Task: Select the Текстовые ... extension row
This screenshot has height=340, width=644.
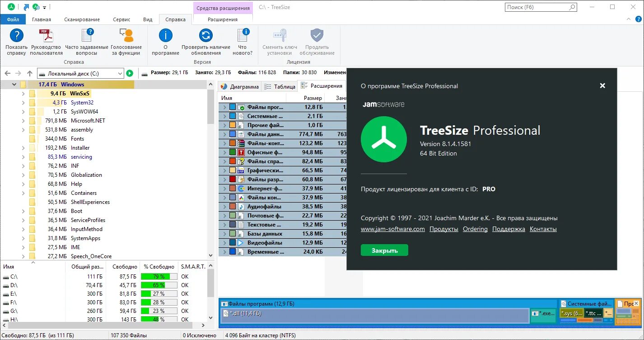Action: (283, 225)
